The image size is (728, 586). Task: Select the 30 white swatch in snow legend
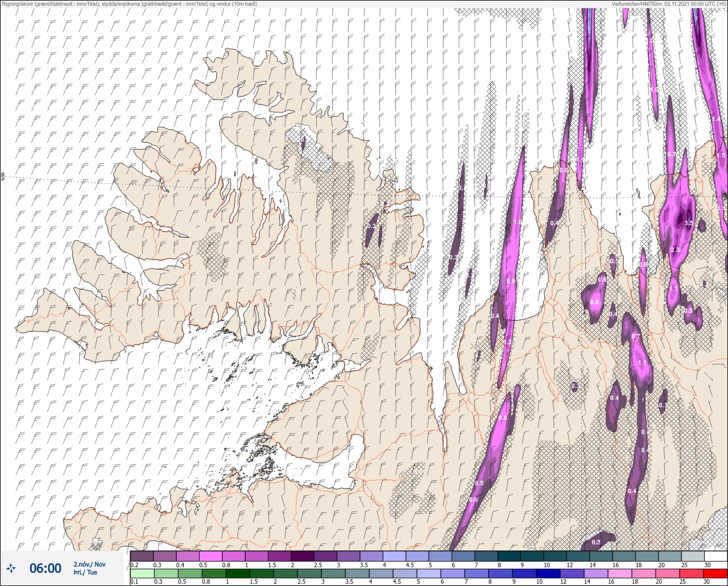[x=715, y=556]
